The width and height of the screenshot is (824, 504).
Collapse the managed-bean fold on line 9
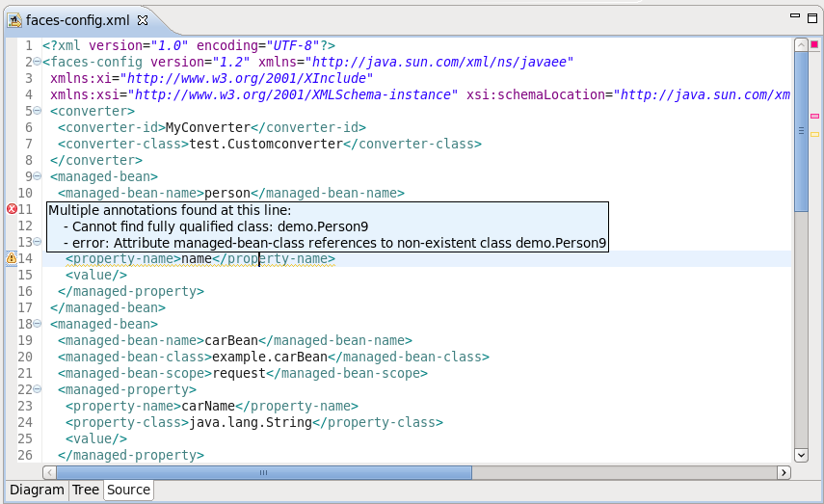(38, 176)
